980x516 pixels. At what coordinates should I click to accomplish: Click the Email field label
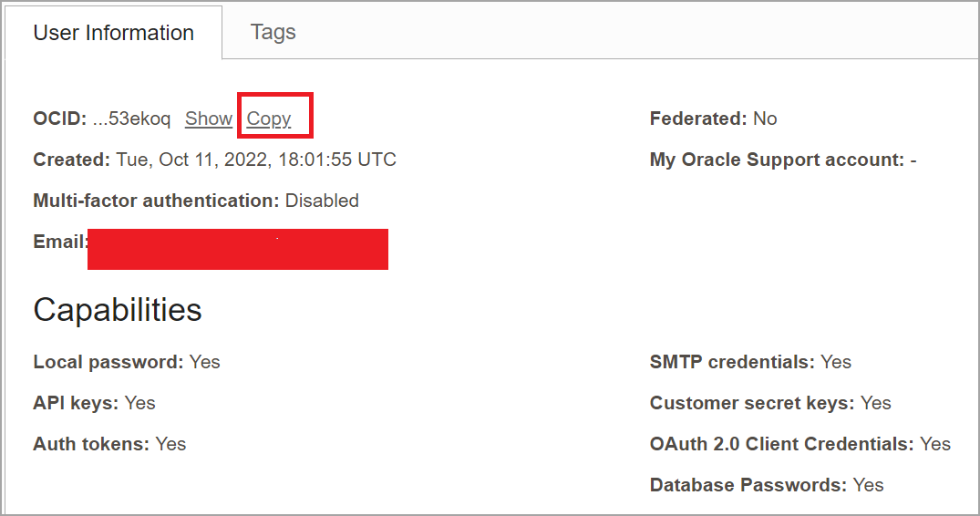tap(60, 242)
